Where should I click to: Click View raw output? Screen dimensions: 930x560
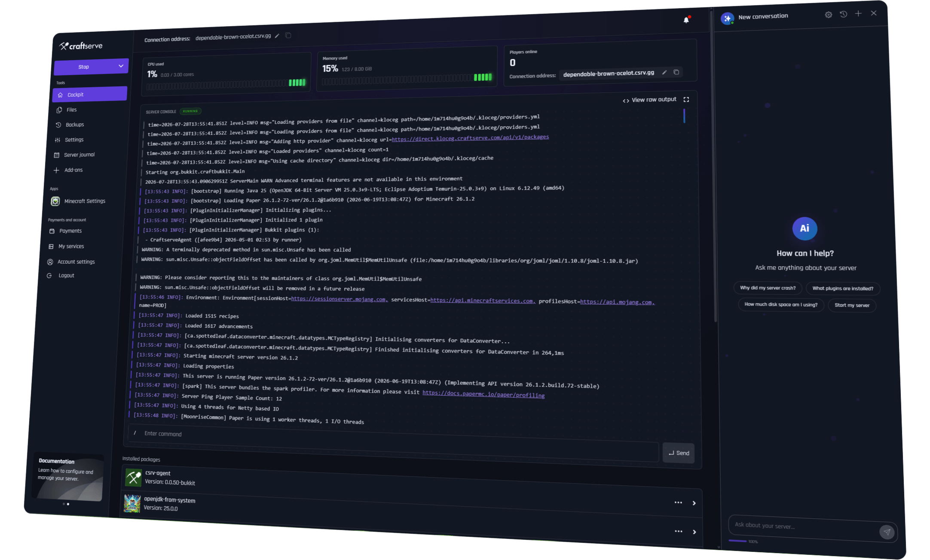point(649,100)
